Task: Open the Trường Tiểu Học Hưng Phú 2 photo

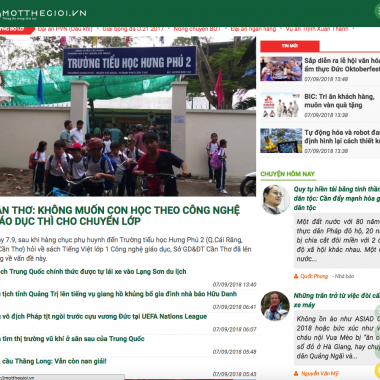Action: tap(128, 116)
